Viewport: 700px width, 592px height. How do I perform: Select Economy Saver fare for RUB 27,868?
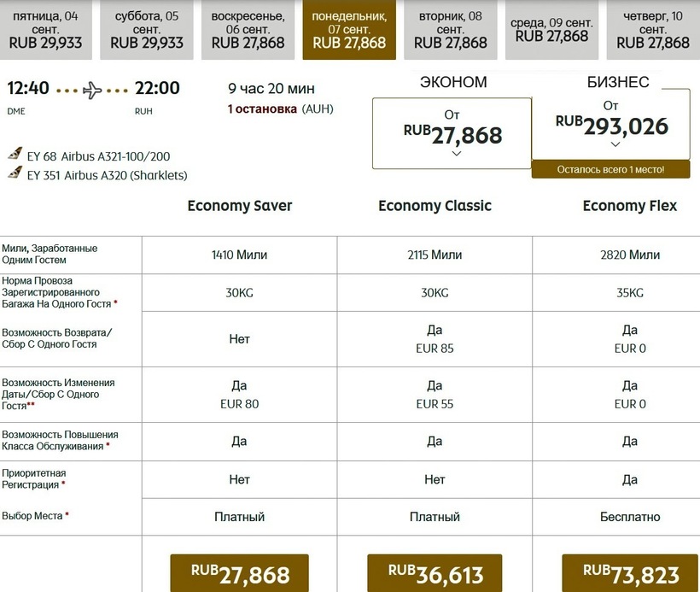[240, 574]
